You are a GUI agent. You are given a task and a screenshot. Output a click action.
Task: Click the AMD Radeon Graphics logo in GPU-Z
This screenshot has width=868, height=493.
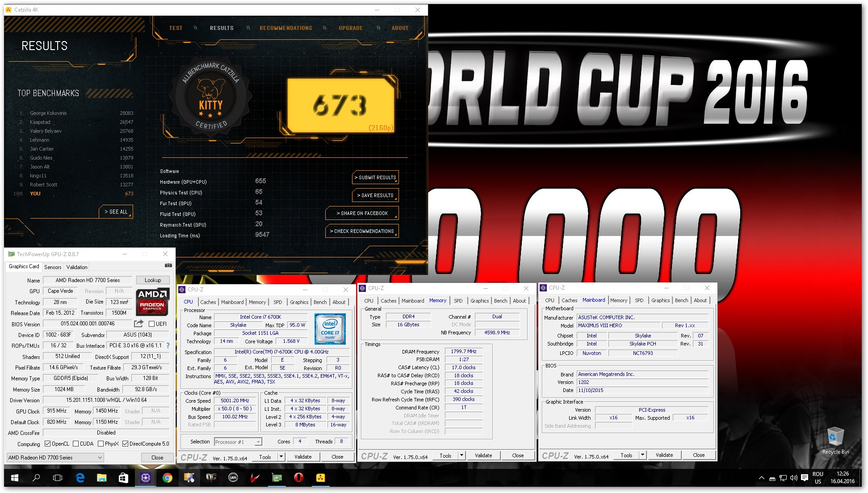click(x=152, y=302)
